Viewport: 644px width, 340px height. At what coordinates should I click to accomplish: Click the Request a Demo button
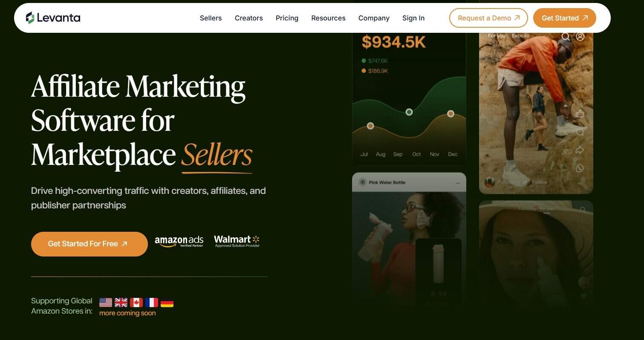coord(488,18)
